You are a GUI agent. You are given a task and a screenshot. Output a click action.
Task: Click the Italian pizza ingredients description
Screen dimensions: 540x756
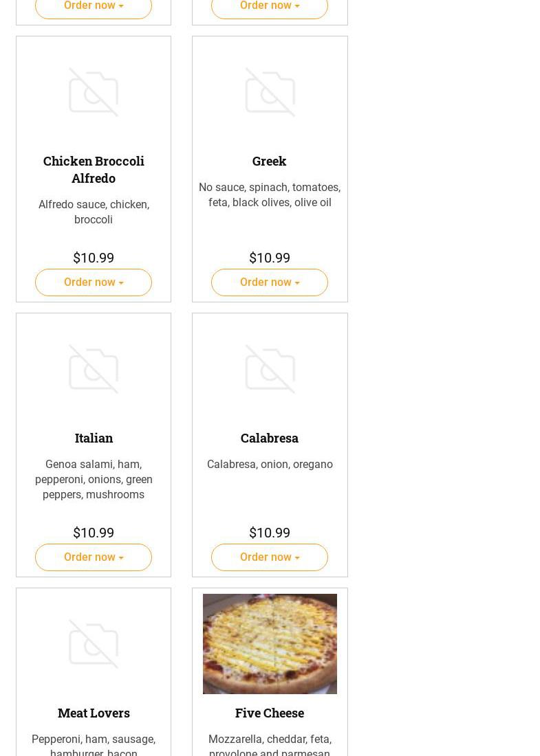tap(94, 479)
